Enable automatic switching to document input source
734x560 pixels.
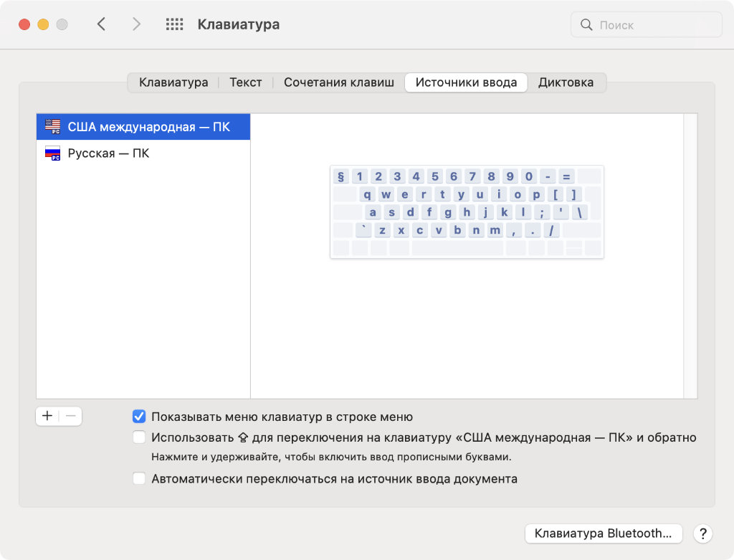point(139,479)
